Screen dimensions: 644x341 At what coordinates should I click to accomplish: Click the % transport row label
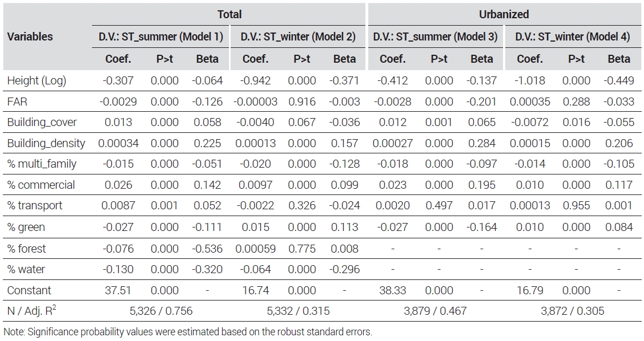[35, 206]
